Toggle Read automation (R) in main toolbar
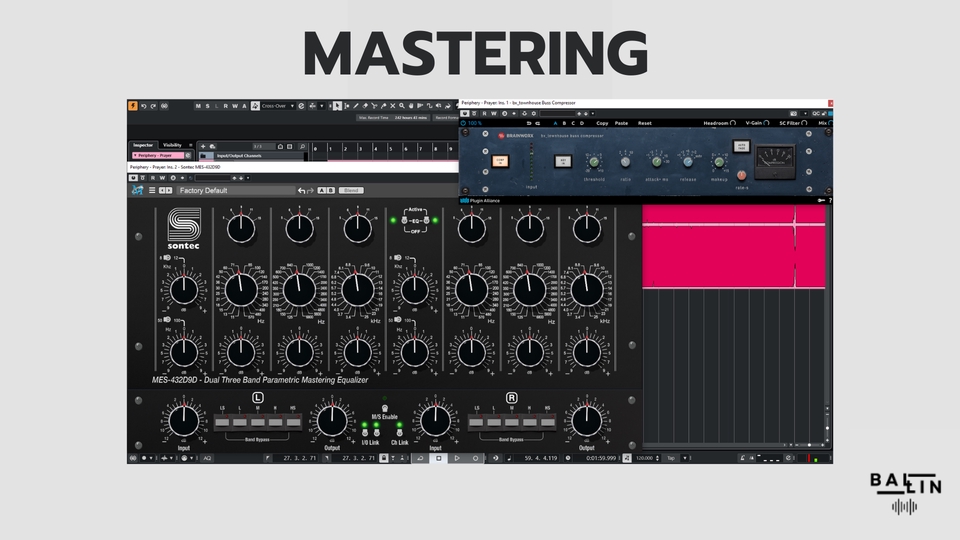The image size is (960, 540). pyautogui.click(x=225, y=106)
